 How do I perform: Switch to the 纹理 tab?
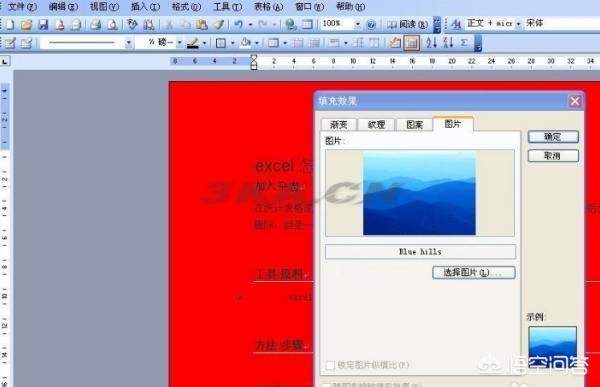tap(376, 125)
